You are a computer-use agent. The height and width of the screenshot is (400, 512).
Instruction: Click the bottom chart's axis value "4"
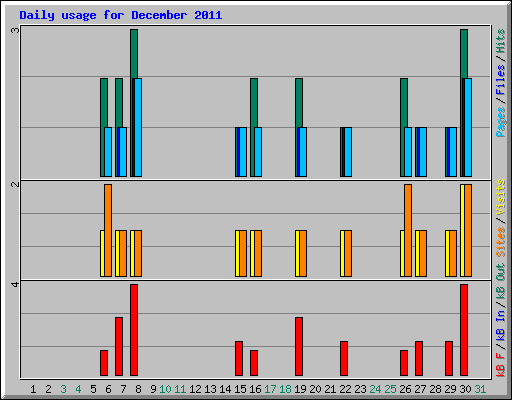(15, 284)
